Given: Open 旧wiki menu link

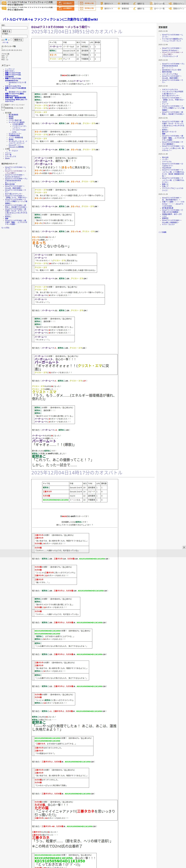Looking at the screenshot, I should point(7,159).
